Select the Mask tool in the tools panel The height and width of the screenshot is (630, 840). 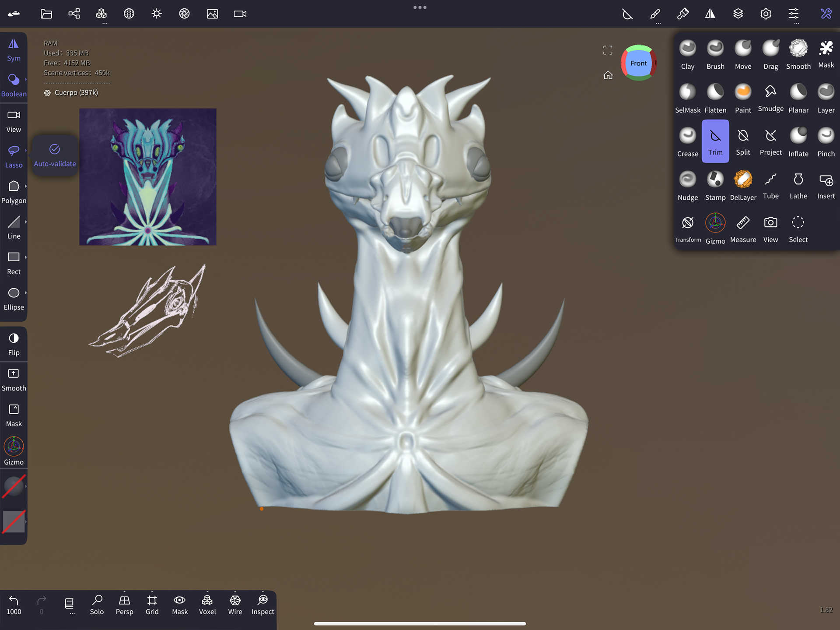tap(826, 54)
